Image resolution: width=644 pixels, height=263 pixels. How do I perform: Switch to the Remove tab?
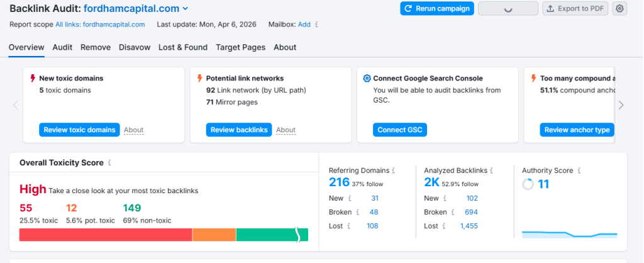coord(96,47)
